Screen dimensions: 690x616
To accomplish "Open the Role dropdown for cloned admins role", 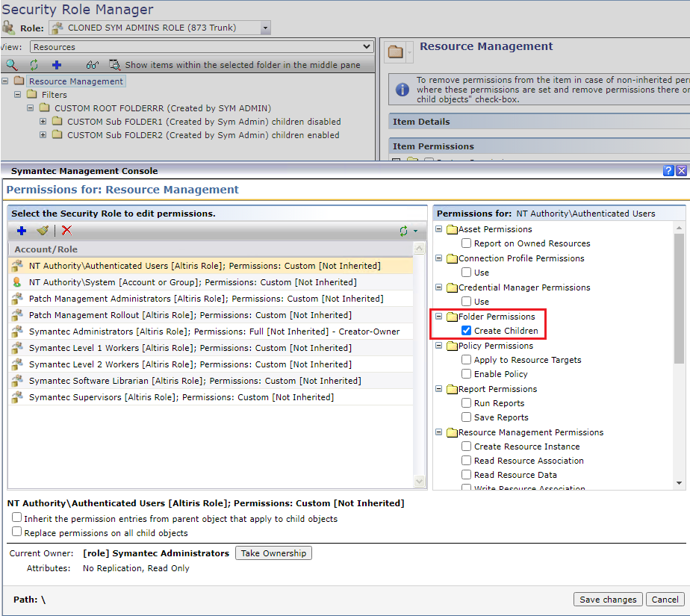I will 265,28.
